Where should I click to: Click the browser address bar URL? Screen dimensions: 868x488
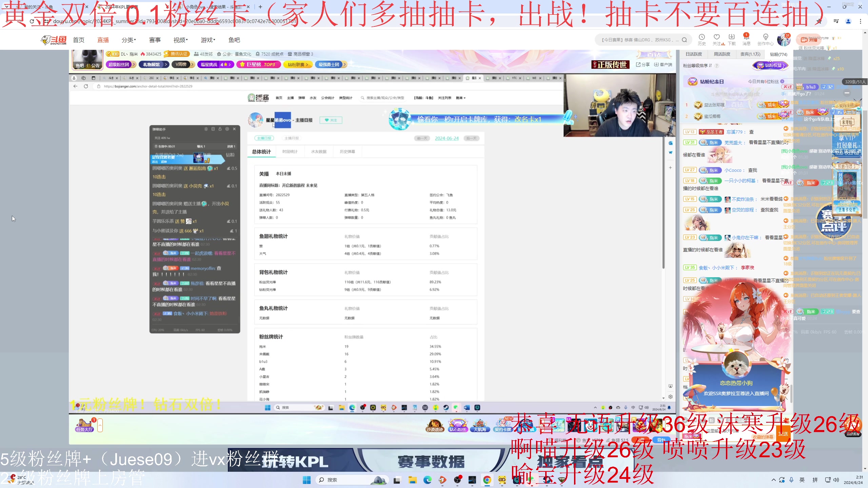tap(175, 21)
